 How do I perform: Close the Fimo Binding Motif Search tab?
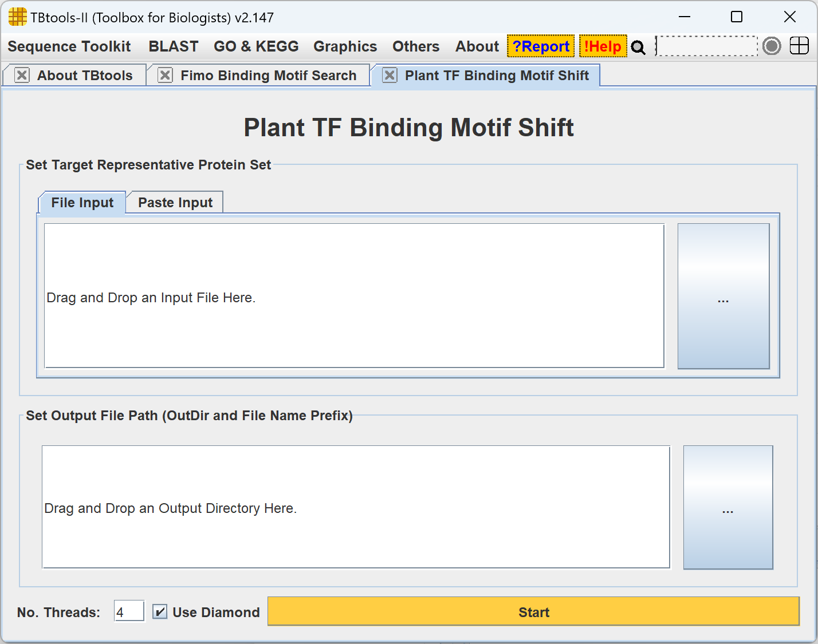165,76
